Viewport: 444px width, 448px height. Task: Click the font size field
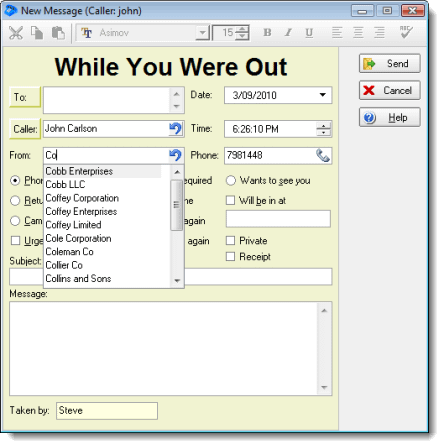pos(225,33)
